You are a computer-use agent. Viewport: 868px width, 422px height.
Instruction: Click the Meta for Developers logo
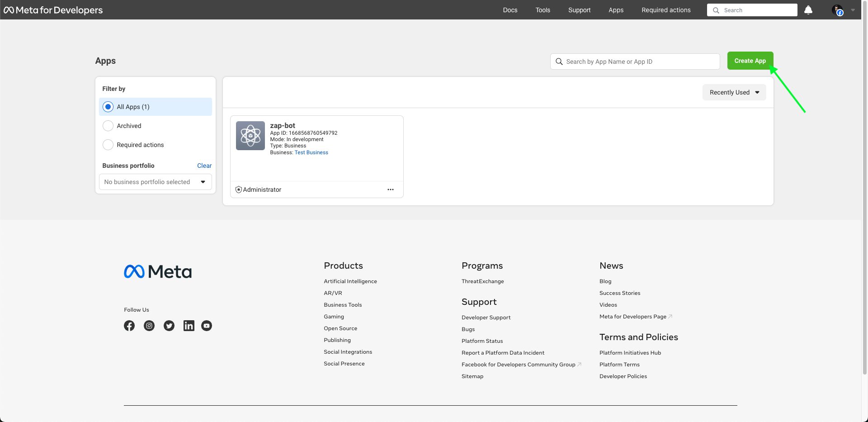[x=53, y=10]
